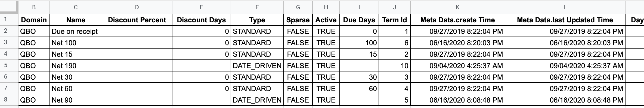
Task: Select the Meta Data.last Updated Time header
Action: (565, 20)
